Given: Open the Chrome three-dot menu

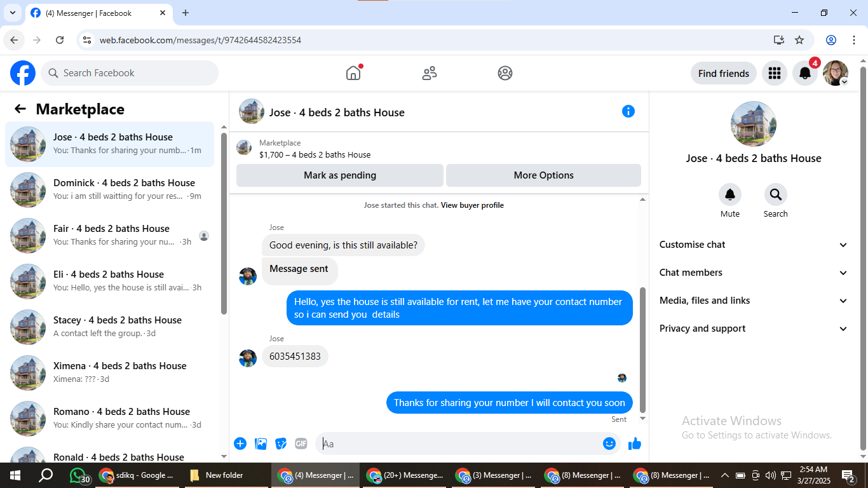Looking at the screenshot, I should [x=854, y=40].
